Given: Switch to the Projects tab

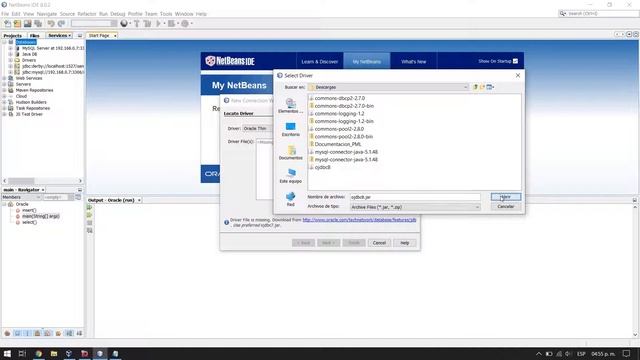Looking at the screenshot, I should pyautogui.click(x=13, y=36).
